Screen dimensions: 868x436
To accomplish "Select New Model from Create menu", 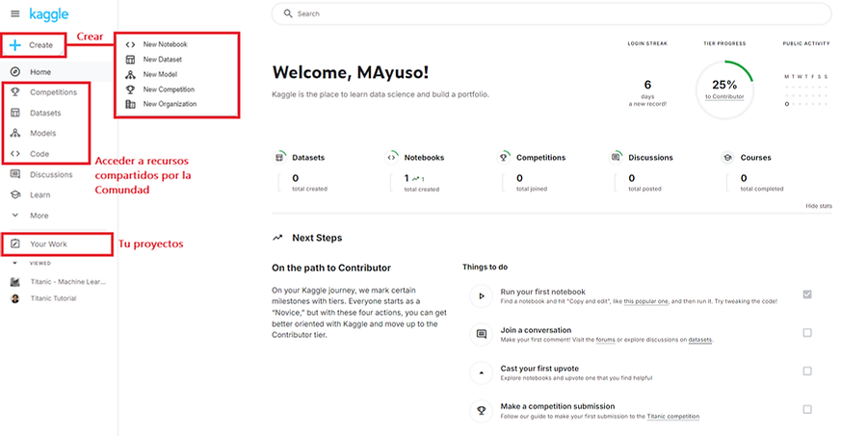I will (160, 74).
